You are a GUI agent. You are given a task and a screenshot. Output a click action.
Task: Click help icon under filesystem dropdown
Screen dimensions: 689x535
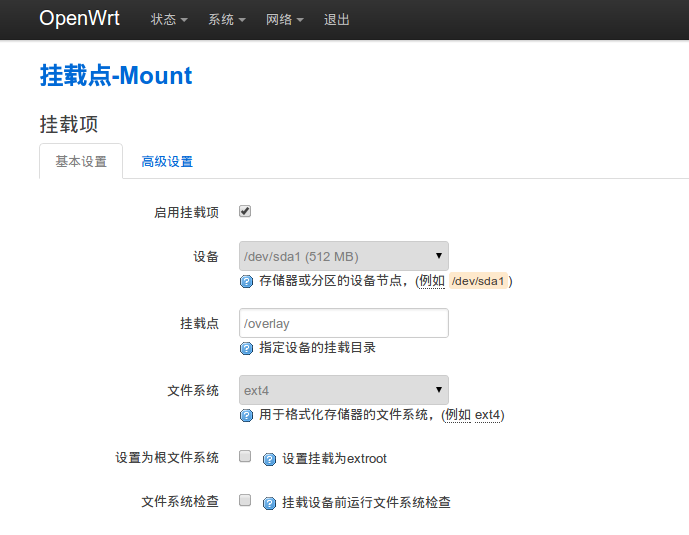(247, 415)
